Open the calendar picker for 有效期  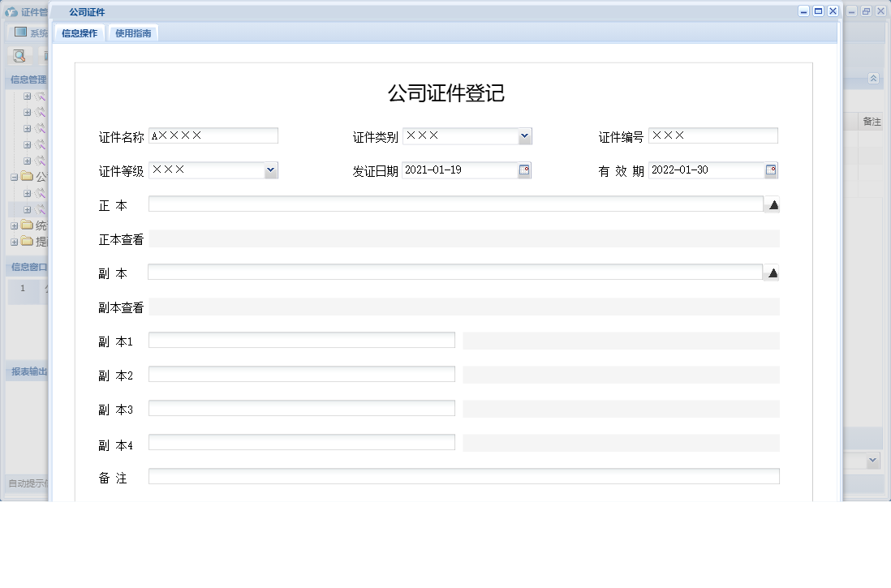(x=772, y=170)
